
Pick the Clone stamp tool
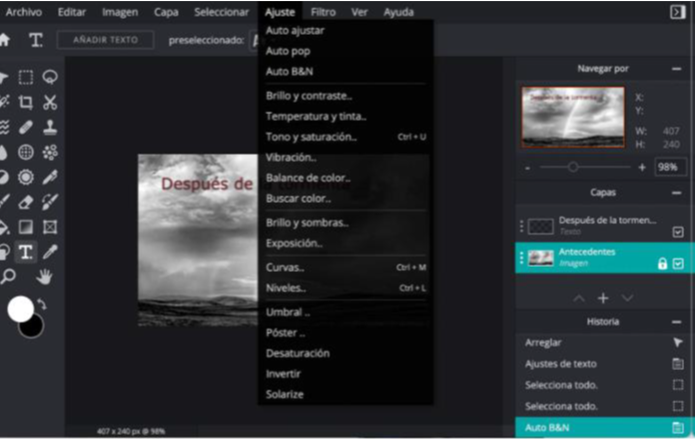(50, 127)
